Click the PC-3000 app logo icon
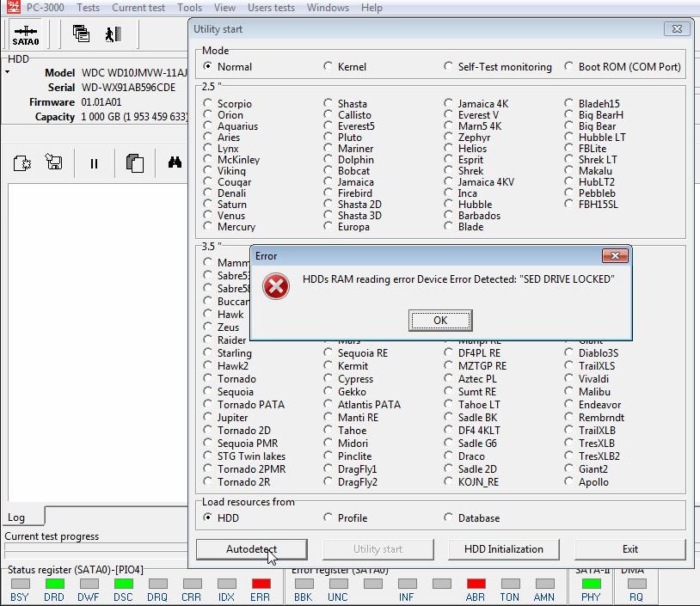700x606 pixels. coord(14,7)
